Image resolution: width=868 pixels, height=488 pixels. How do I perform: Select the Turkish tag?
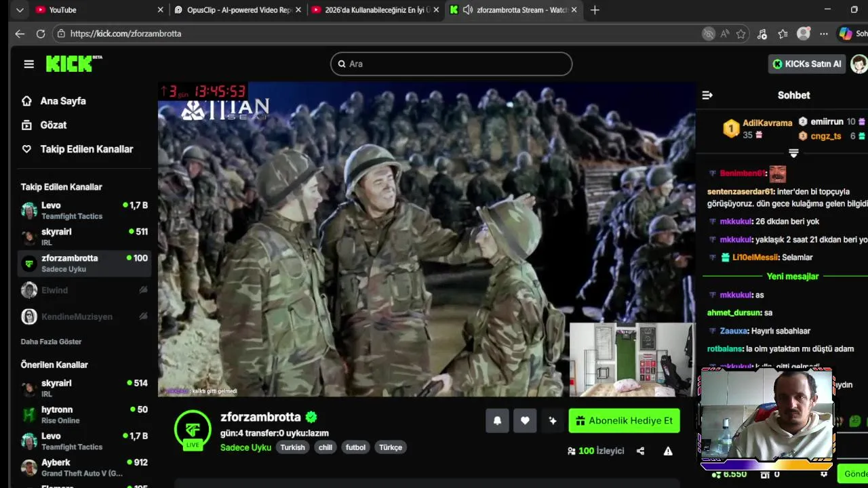tap(293, 447)
